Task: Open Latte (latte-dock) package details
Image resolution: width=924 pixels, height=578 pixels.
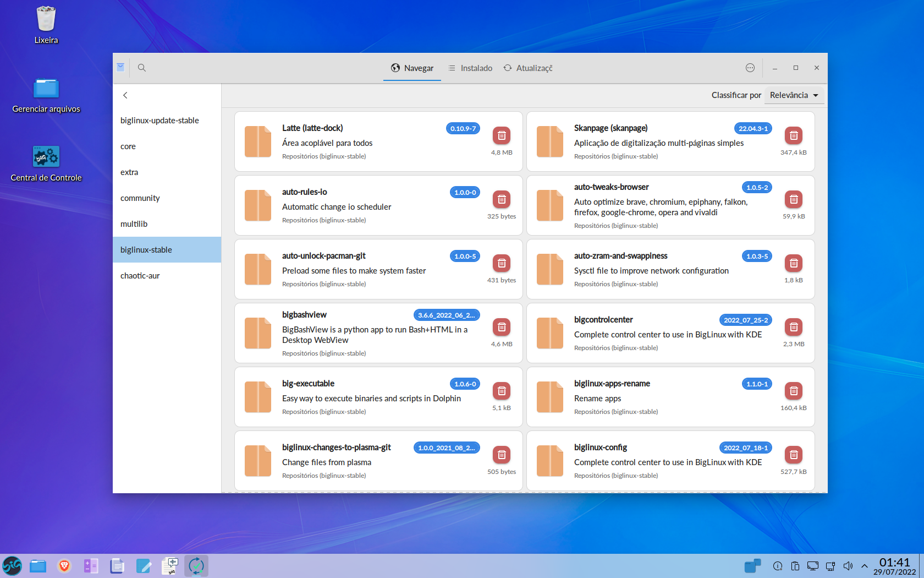Action: [x=378, y=141]
